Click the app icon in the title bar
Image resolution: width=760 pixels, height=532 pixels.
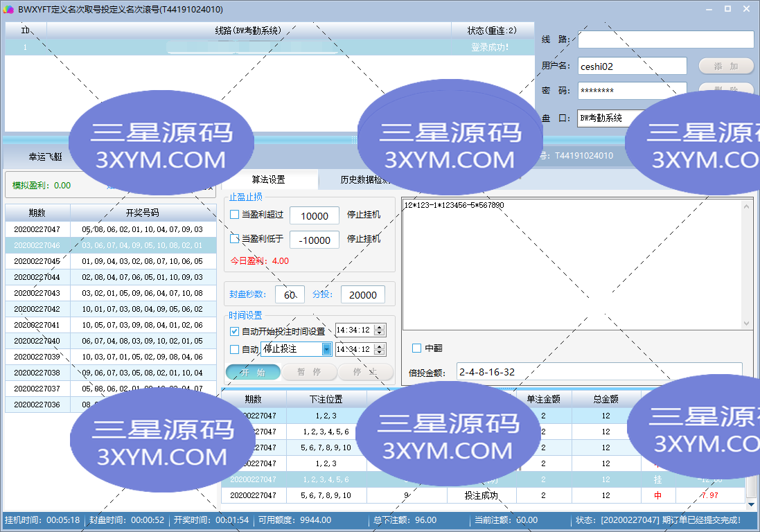coord(9,9)
